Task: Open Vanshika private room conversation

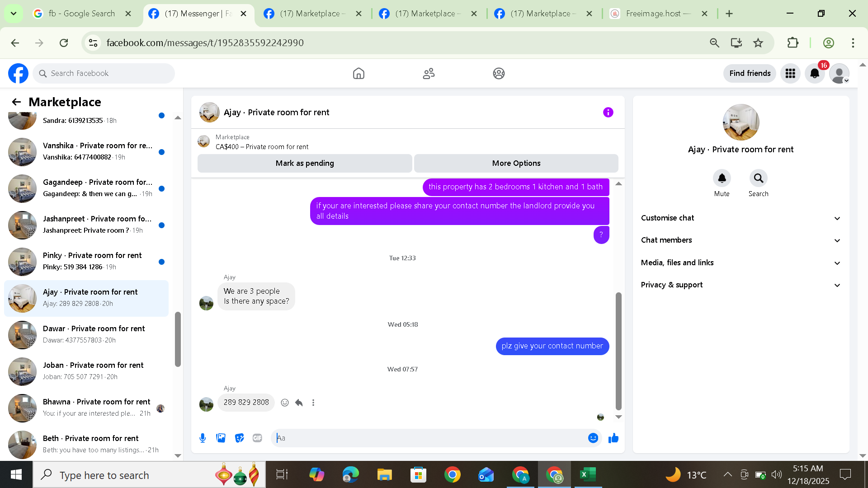Action: point(86,152)
